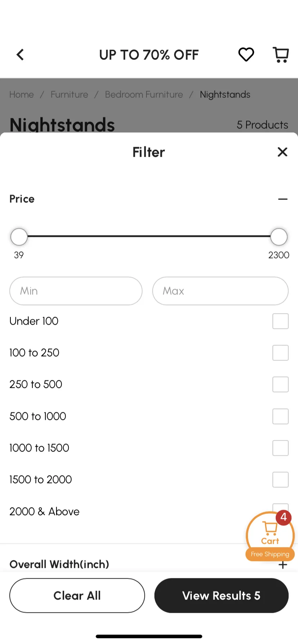Click the minimum price slider handle
This screenshot has width=298, height=644.
[x=19, y=237]
